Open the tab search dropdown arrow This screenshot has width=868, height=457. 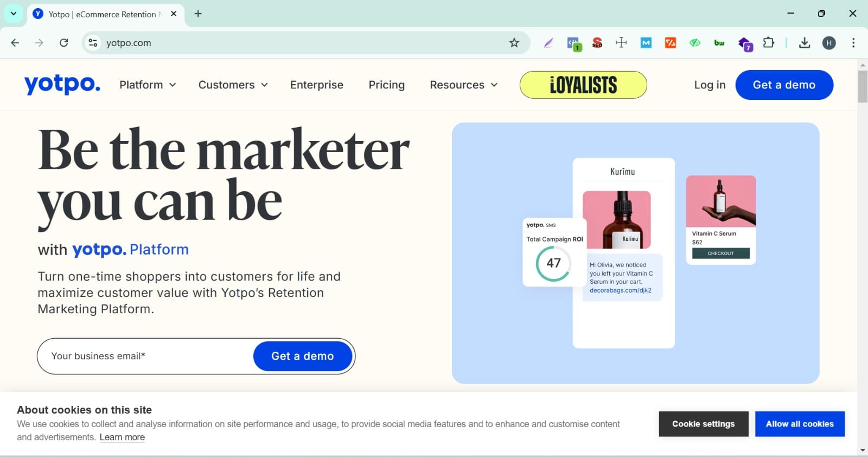14,14
